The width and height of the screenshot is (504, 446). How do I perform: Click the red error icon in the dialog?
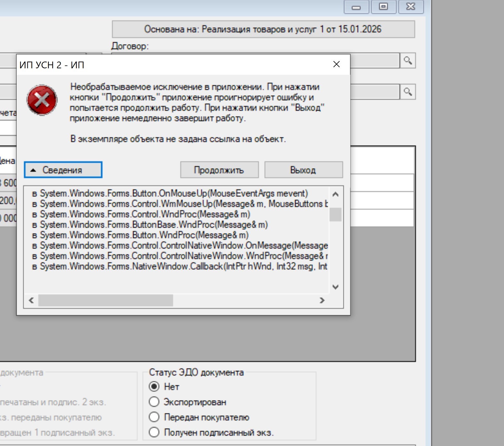click(x=42, y=100)
